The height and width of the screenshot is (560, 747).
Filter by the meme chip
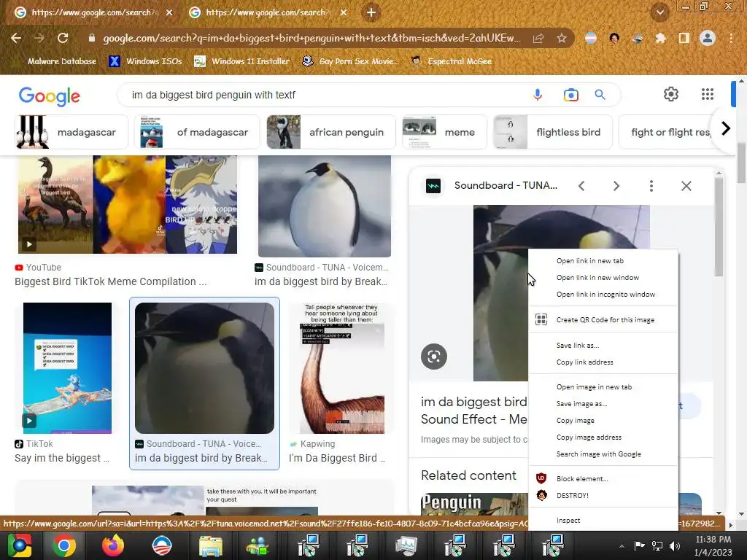click(444, 132)
